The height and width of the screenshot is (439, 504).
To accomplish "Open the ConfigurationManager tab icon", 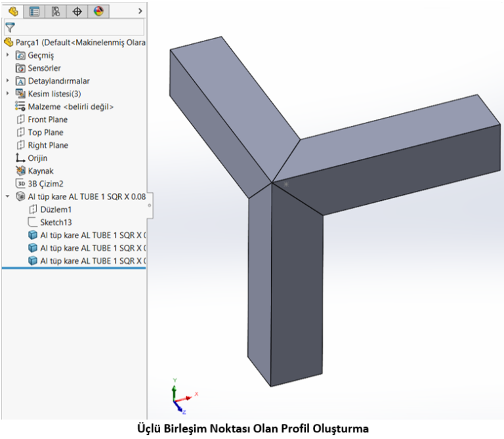I will [56, 11].
